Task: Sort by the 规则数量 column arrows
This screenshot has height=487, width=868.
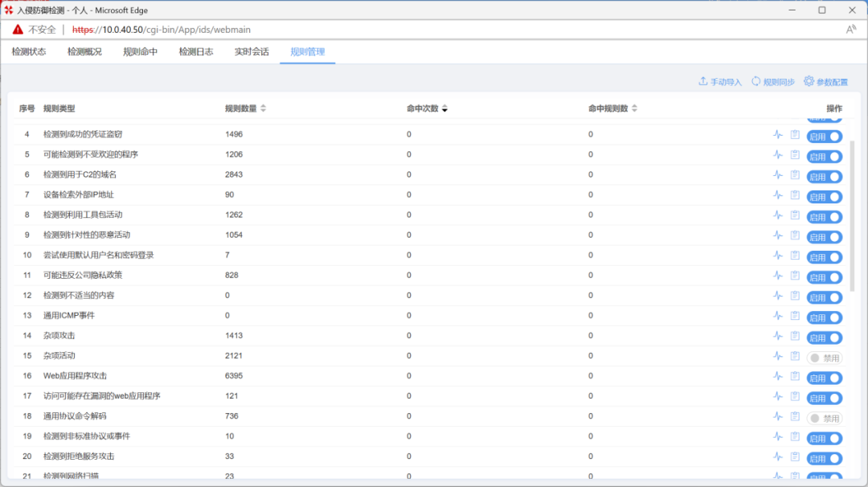Action: tap(264, 108)
